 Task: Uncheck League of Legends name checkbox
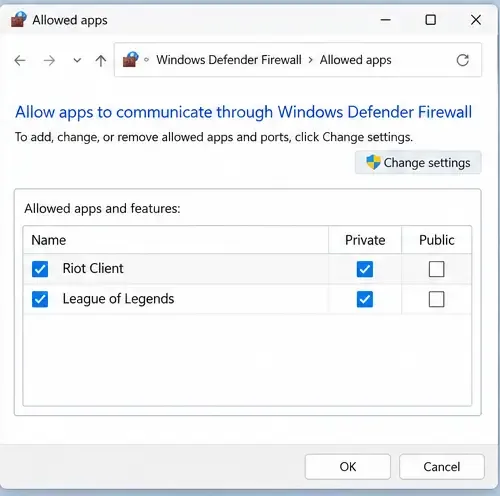pyautogui.click(x=40, y=299)
